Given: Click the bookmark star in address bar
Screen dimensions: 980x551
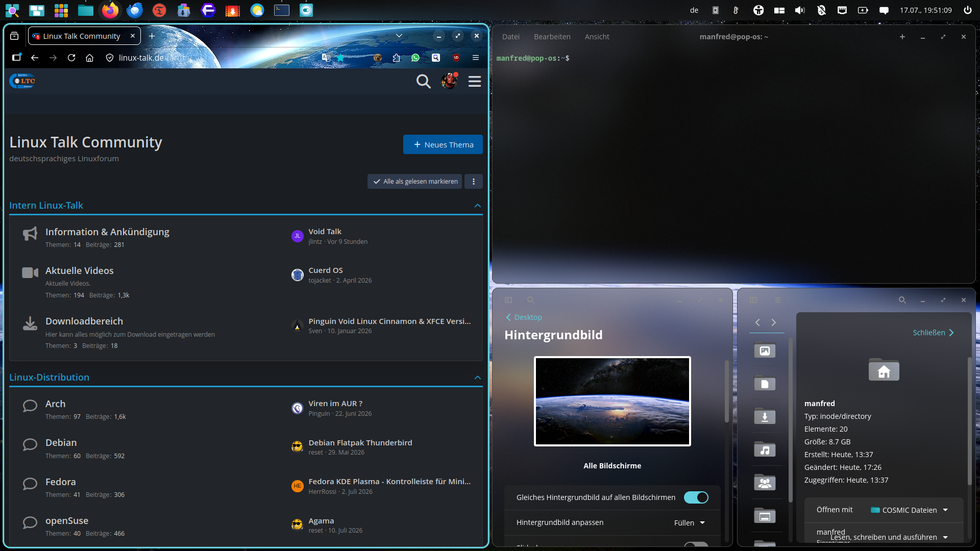Looking at the screenshot, I should 340,58.
